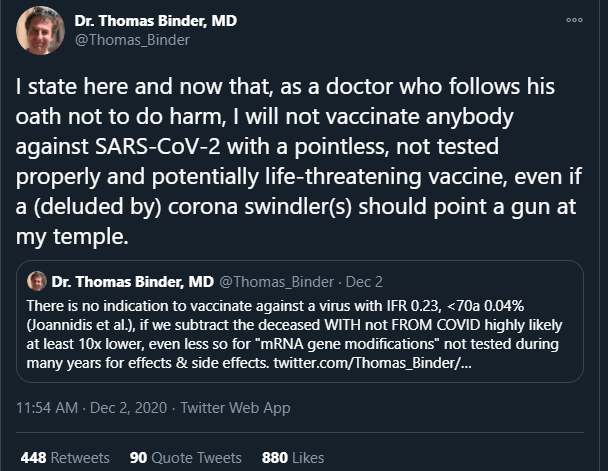Open the three-dot more options menu
This screenshot has height=471, width=608.
click(574, 20)
